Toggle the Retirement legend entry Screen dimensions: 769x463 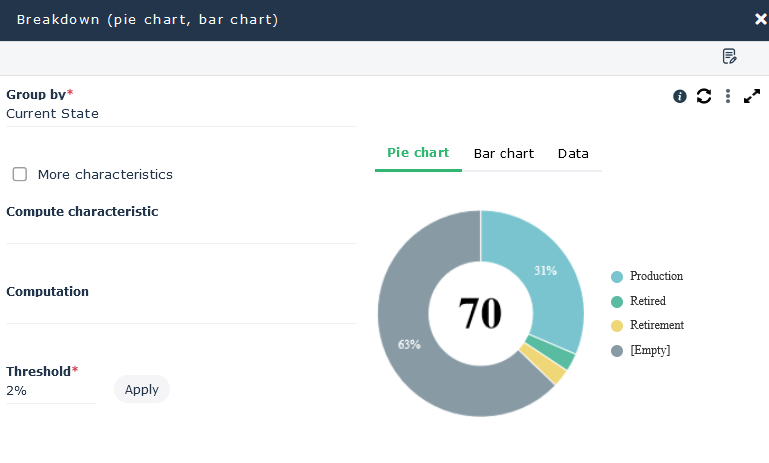[x=656, y=326]
